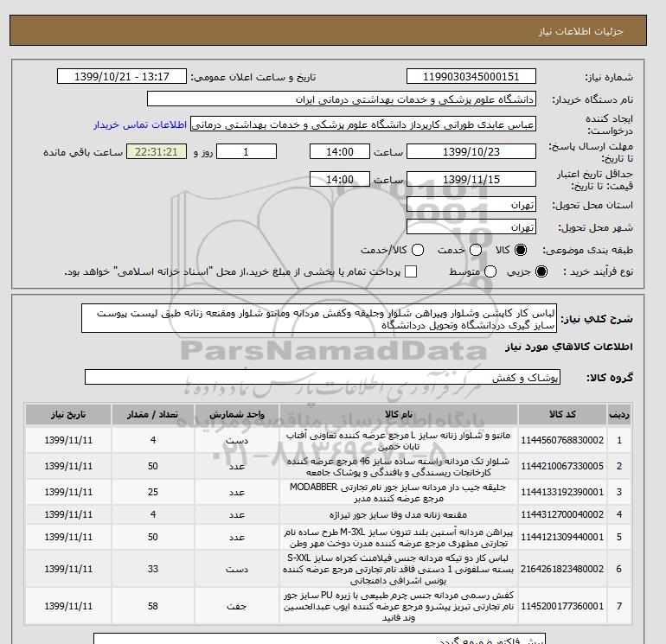Click product code 1145200177360001
The width and height of the screenshot is (666, 644).
point(562,606)
